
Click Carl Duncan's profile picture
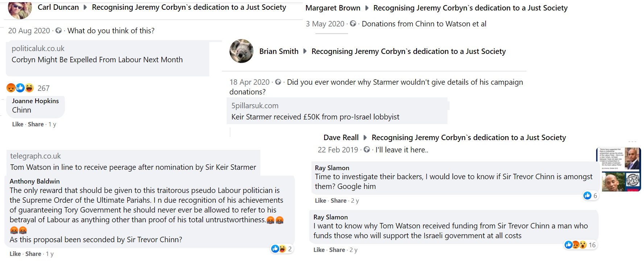tap(20, 9)
